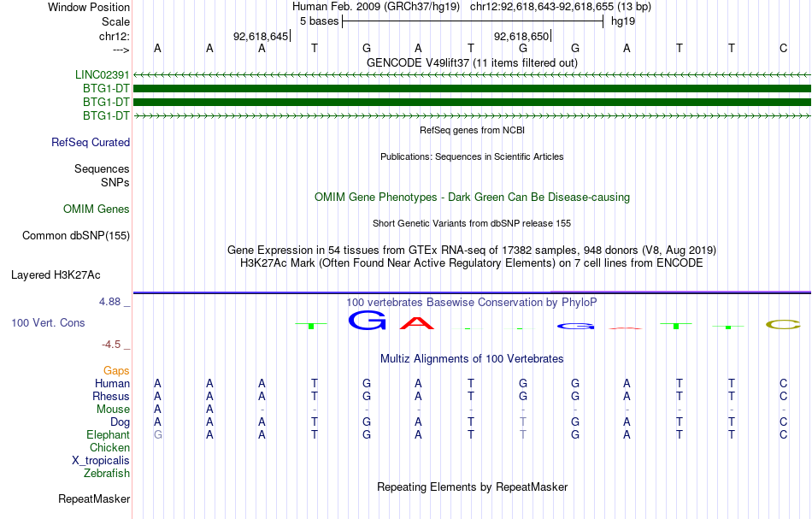
Task: Click the OMIM Gene Phenotypes track title
Action: click(x=472, y=198)
